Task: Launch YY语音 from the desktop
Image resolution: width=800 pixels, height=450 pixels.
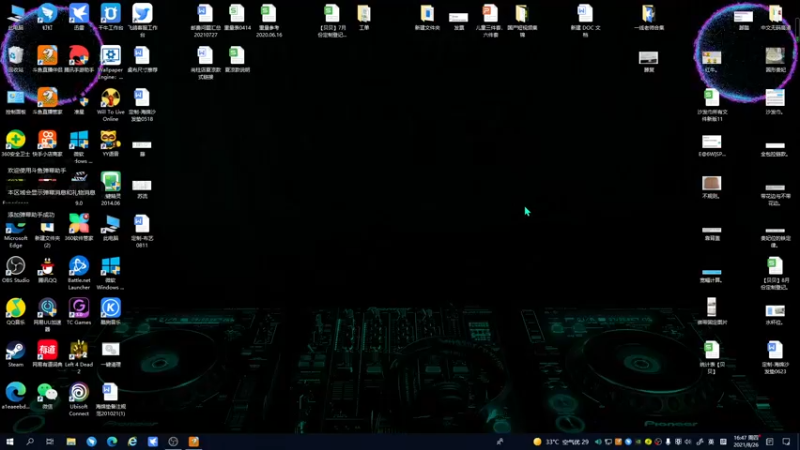Action: (111, 143)
